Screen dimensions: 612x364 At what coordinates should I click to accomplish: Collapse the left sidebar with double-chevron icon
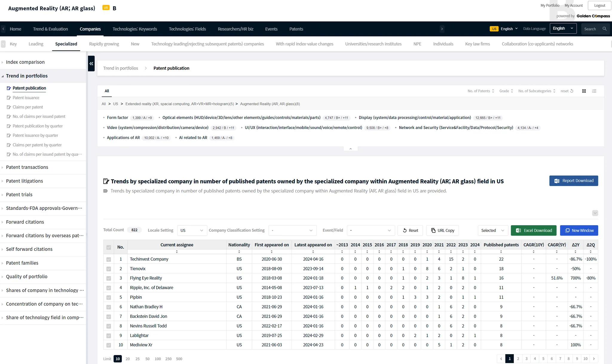(91, 63)
